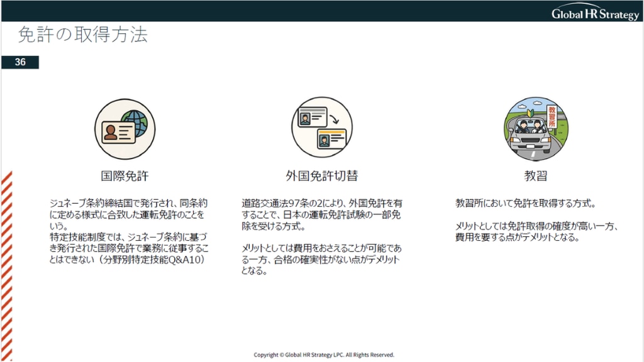Screen dimensions: 644x362
Task: Click the 免許の取得方法 slide title
Action: 82,35
